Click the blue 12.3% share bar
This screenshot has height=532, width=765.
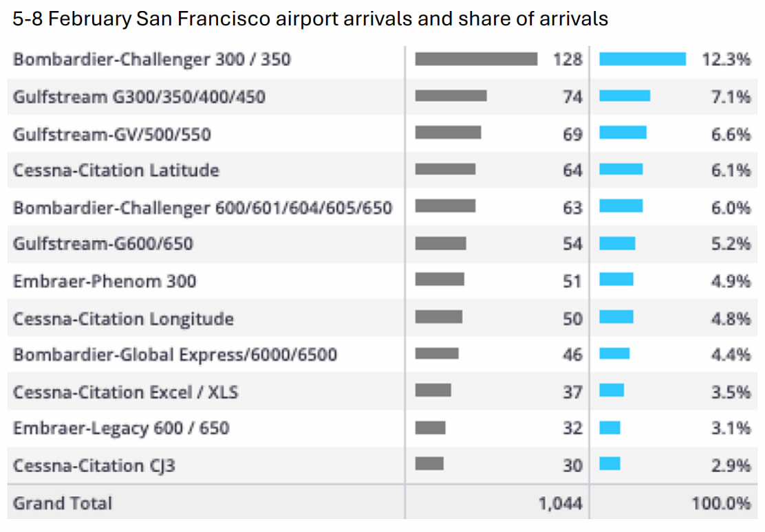[643, 59]
